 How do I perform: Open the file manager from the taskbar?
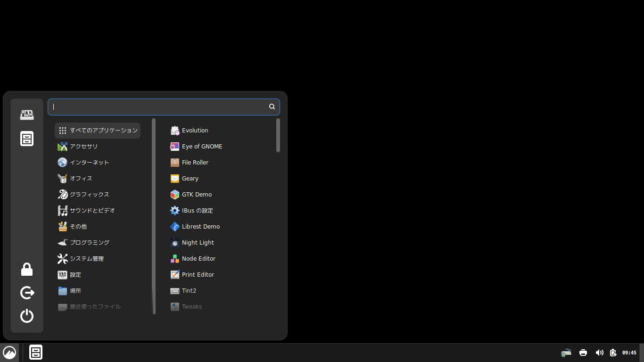[36, 353]
